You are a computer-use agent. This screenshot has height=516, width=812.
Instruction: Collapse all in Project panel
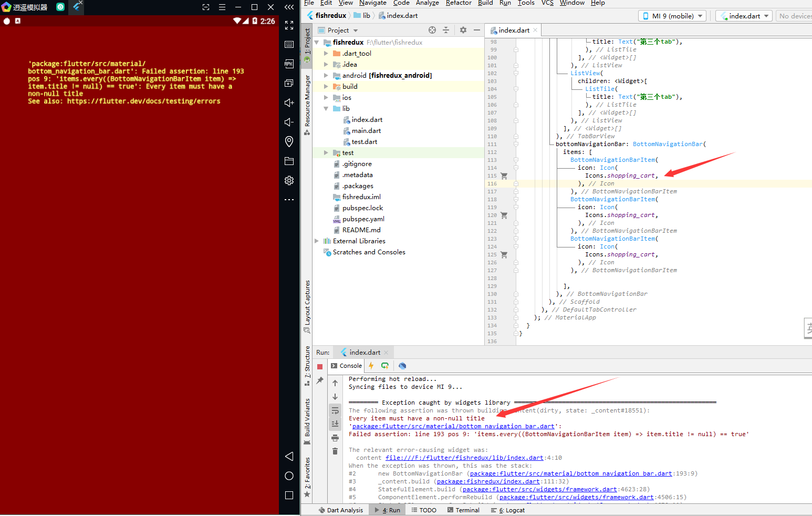click(x=446, y=30)
